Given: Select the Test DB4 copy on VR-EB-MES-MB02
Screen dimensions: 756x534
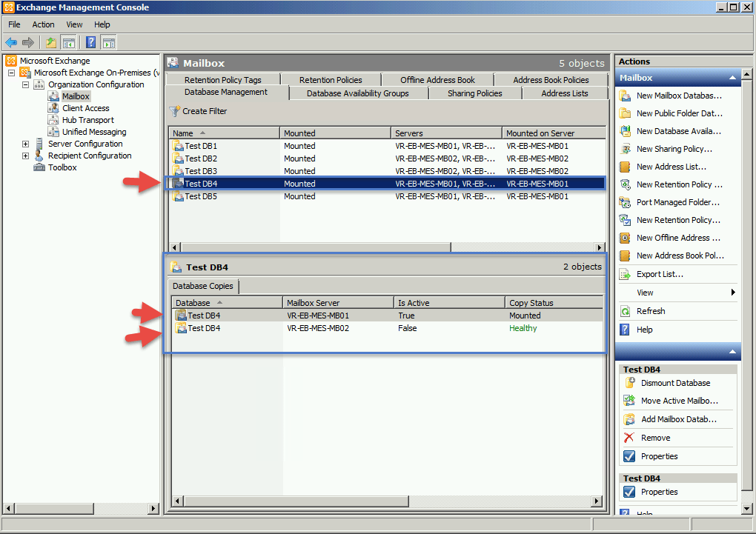Looking at the screenshot, I should click(x=387, y=328).
